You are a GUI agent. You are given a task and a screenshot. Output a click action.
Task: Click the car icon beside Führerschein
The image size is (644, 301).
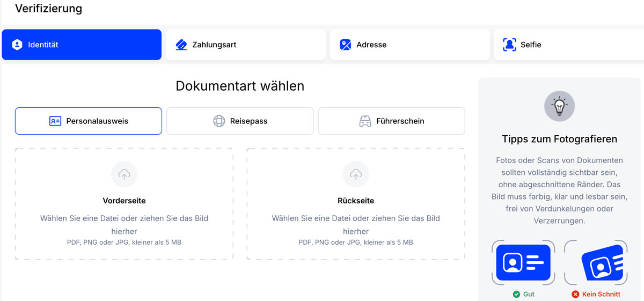click(x=365, y=121)
